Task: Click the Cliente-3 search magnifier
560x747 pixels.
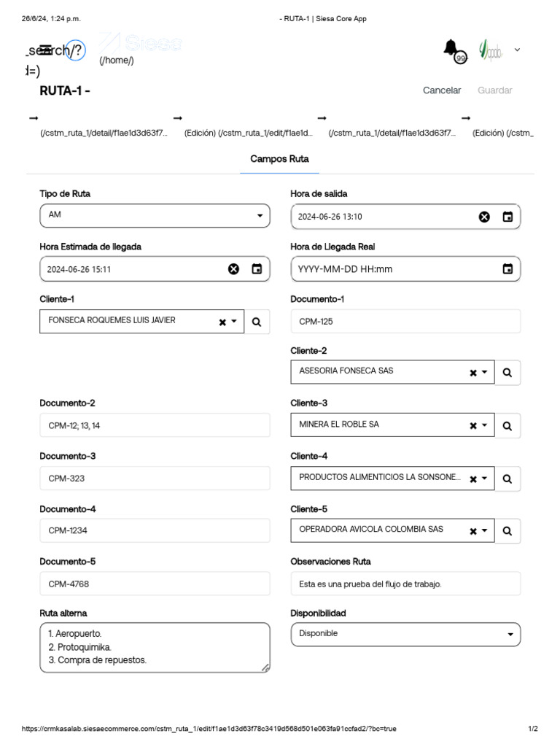Action: [x=507, y=425]
